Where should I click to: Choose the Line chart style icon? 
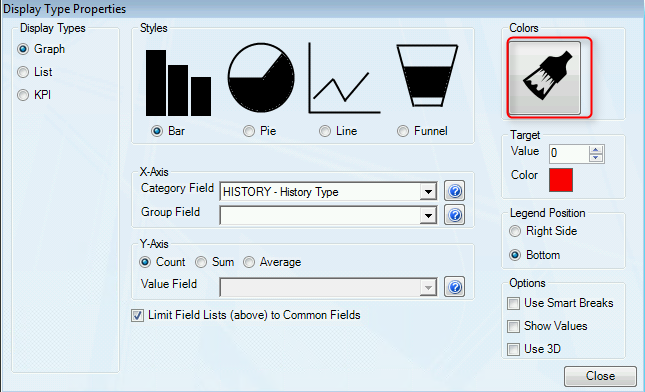tap(344, 78)
